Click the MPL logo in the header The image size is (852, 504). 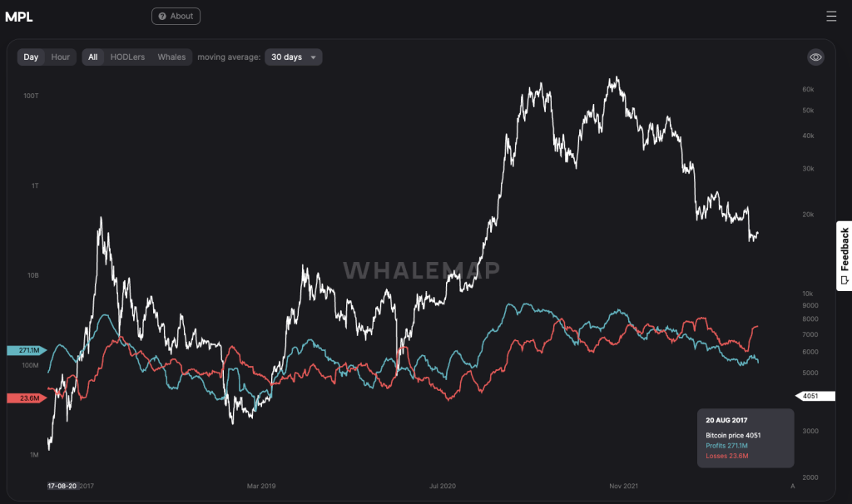point(18,17)
